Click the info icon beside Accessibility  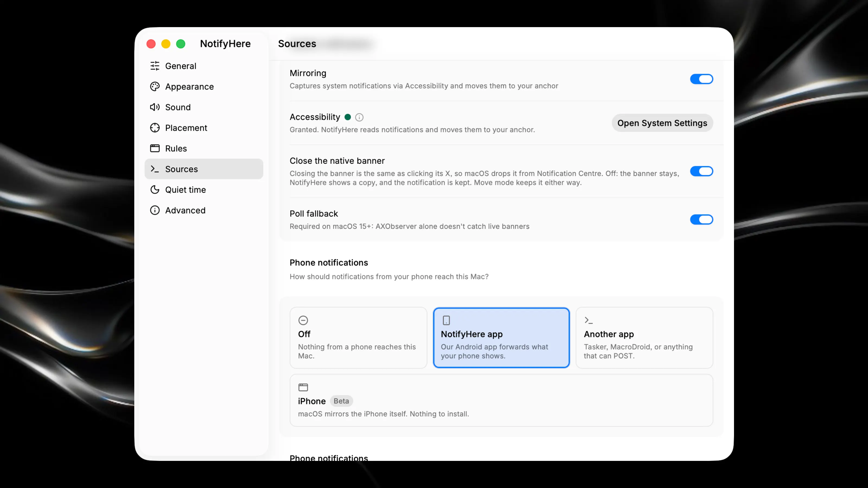tap(359, 117)
